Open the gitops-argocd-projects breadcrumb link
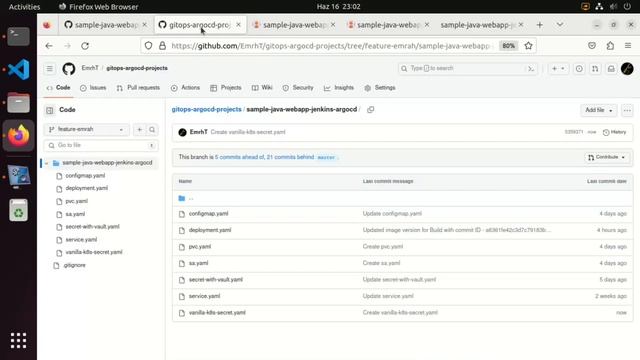640x360 pixels. pyautogui.click(x=207, y=109)
